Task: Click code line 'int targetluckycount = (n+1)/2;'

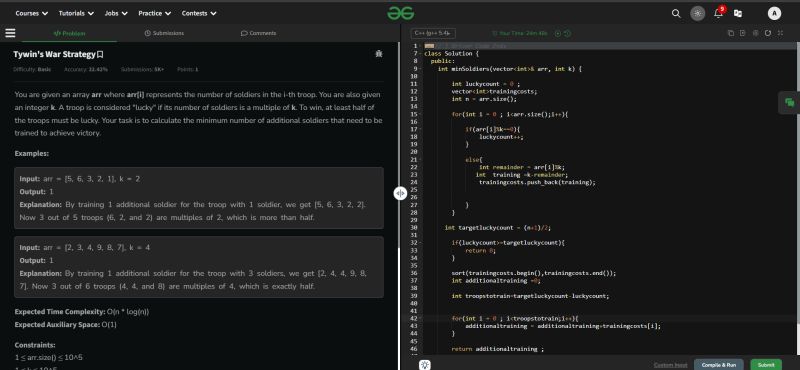Action: pos(497,228)
